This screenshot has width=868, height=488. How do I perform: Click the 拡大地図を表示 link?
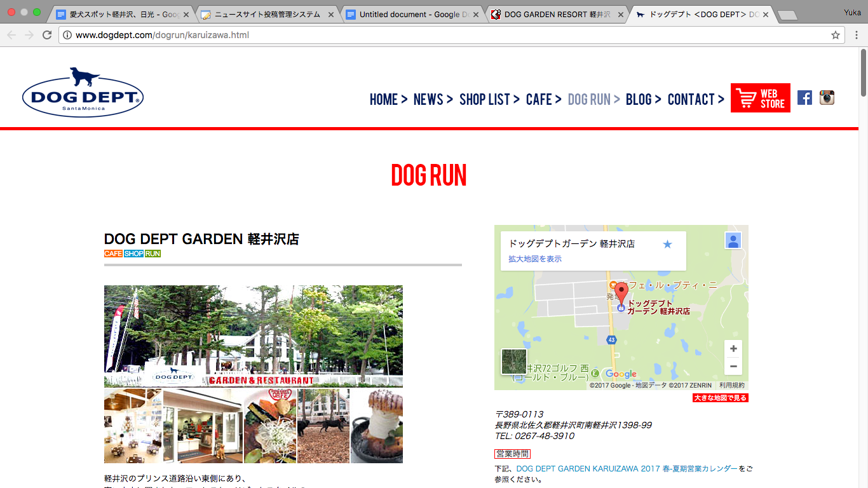pyautogui.click(x=535, y=259)
